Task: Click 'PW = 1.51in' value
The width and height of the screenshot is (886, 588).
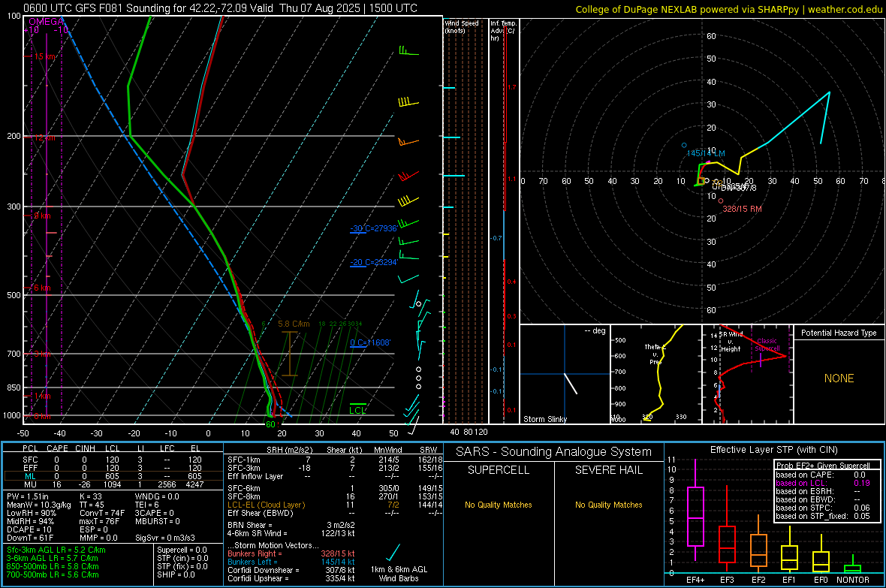Action: [28, 496]
